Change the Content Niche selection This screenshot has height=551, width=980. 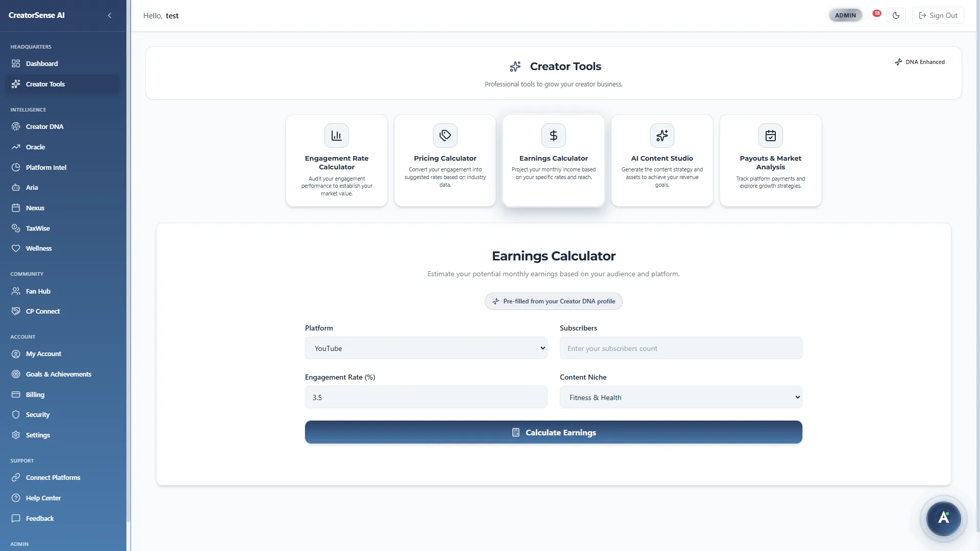click(x=680, y=397)
